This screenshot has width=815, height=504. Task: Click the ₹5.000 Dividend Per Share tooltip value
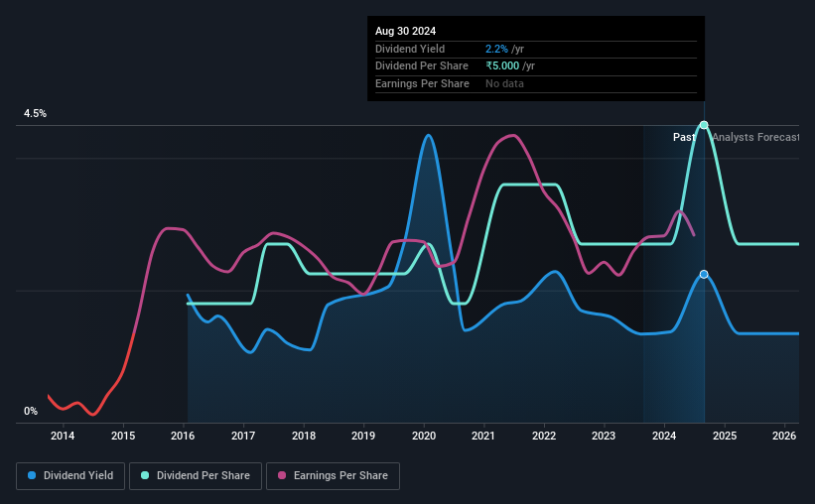click(502, 66)
